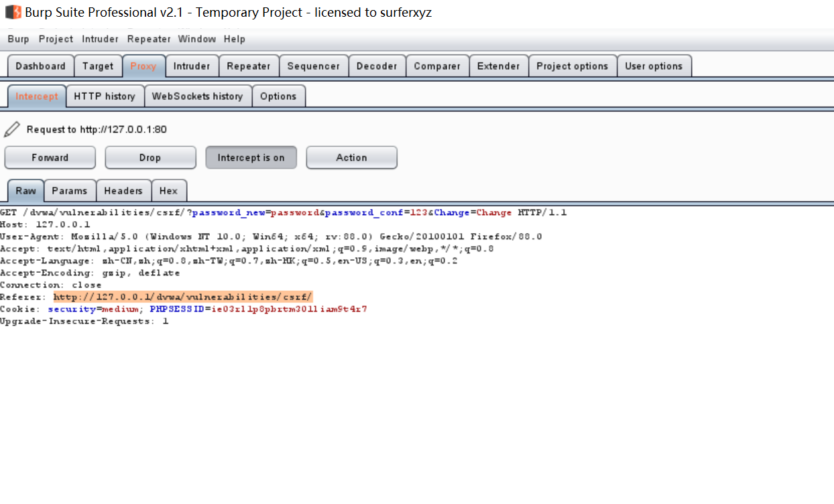The image size is (834, 504).
Task: Click the Connection: close header line
Action: tap(51, 285)
